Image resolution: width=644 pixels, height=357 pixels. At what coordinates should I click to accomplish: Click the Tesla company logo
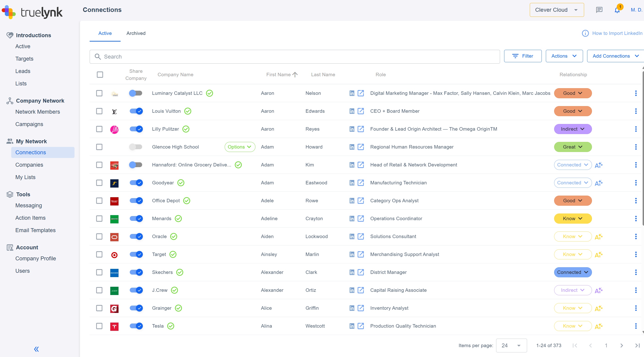click(x=114, y=326)
